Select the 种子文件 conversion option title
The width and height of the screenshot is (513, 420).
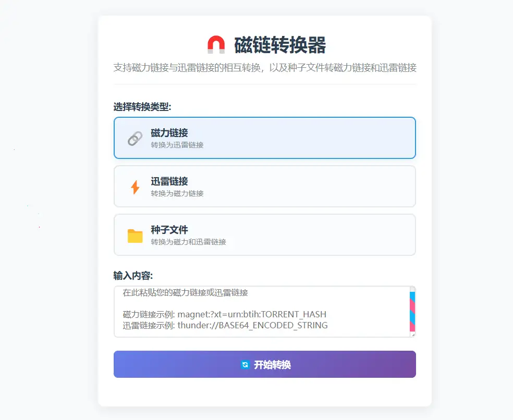(169, 230)
